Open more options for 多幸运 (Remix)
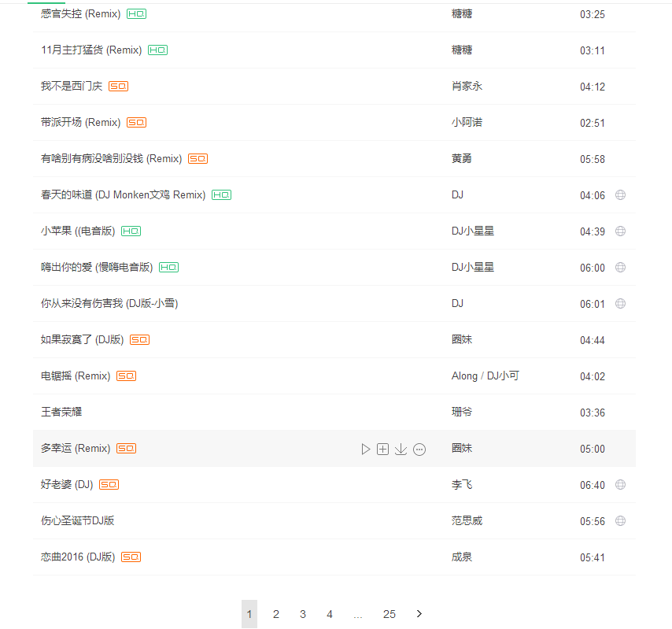672x629 pixels. 419,449
